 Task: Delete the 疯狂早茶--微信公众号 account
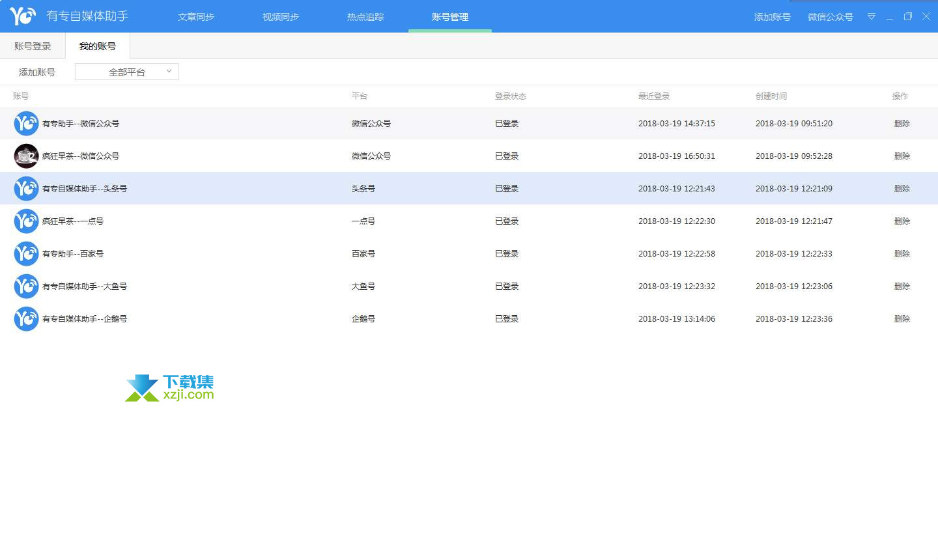tap(902, 156)
